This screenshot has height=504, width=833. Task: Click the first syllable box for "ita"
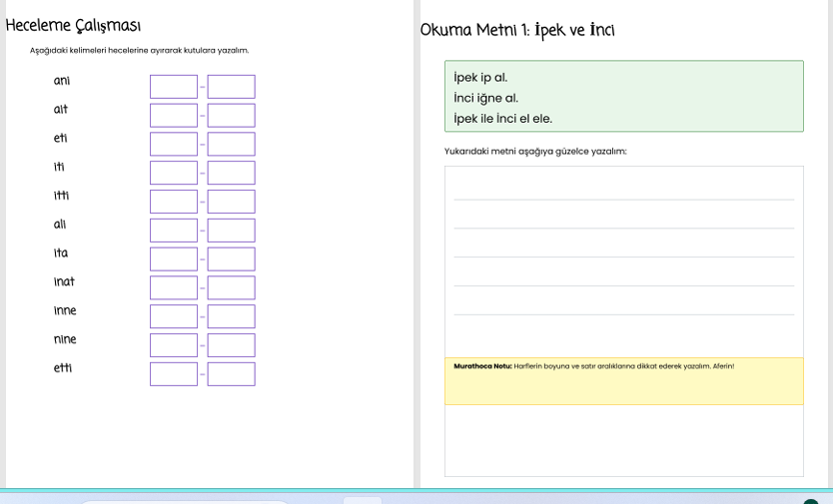click(174, 259)
